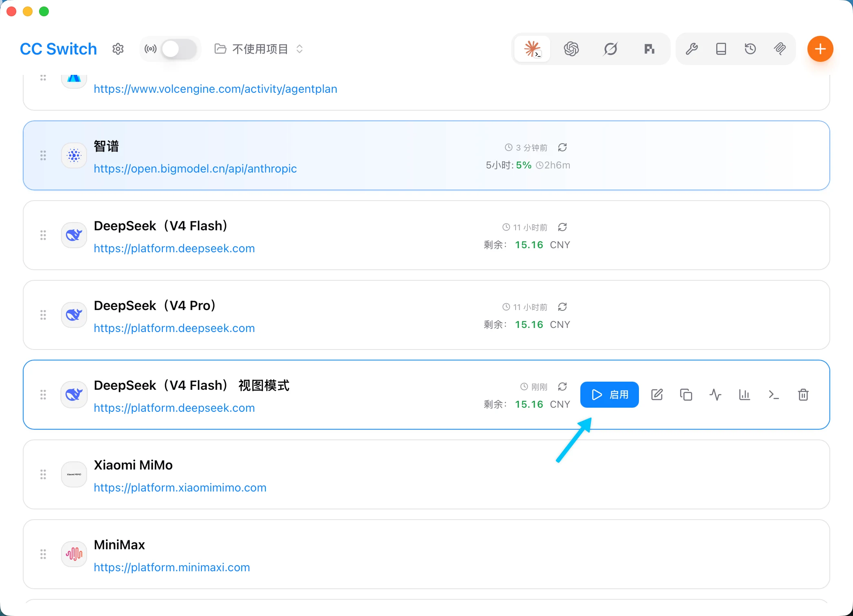Open DeepSeek (V4 Flash) platform.deepseek.com link
Image resolution: width=853 pixels, height=616 pixels.
(174, 248)
